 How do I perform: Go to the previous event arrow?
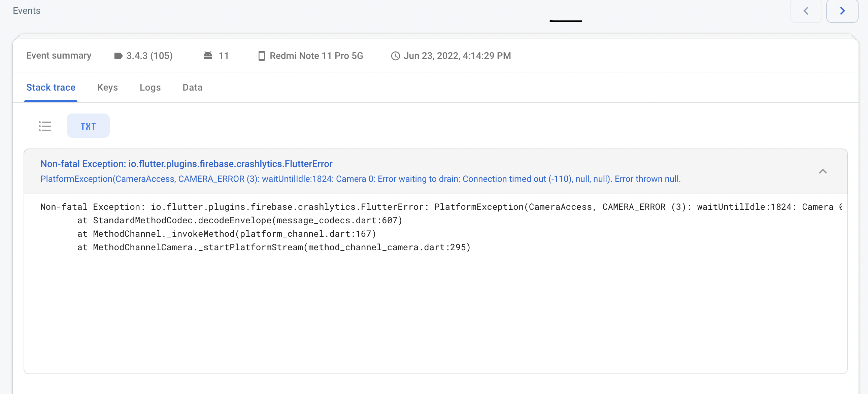point(806,11)
